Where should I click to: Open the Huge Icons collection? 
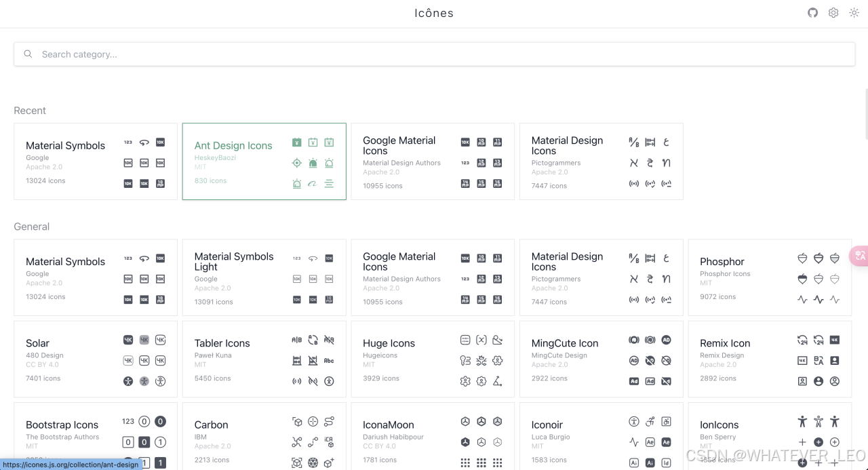click(x=433, y=359)
